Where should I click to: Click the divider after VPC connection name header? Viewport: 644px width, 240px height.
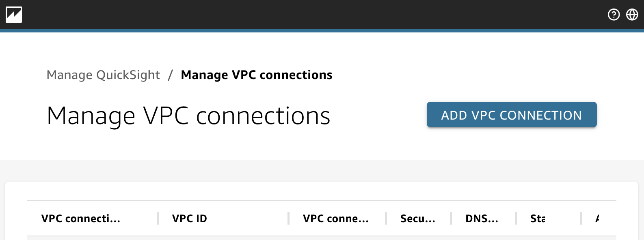pos(157,218)
